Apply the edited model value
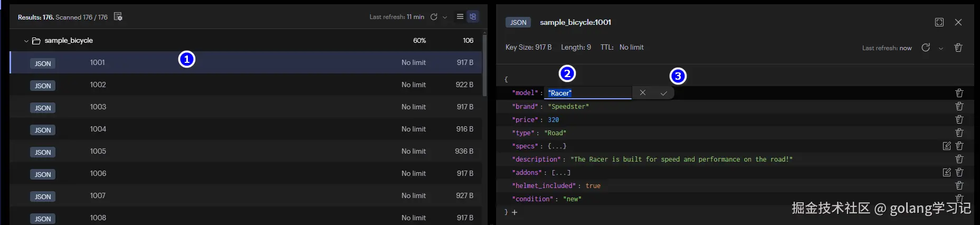Image resolution: width=980 pixels, height=225 pixels. pyautogui.click(x=663, y=93)
